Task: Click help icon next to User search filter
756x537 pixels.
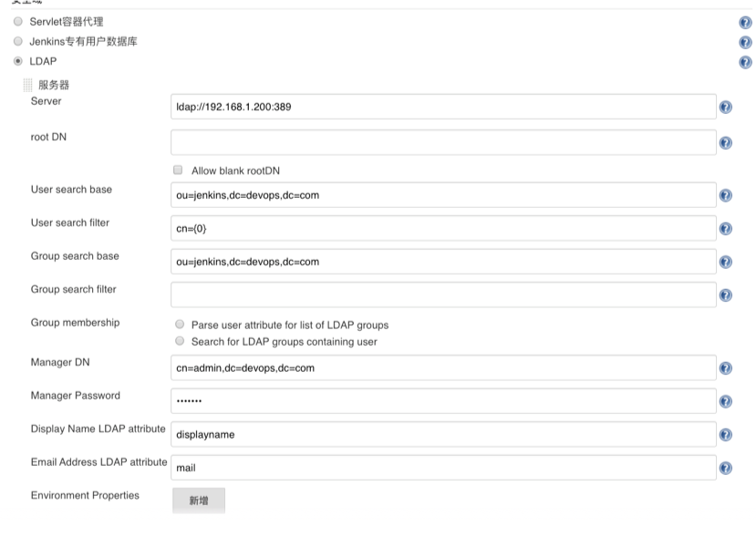Action: click(x=726, y=229)
